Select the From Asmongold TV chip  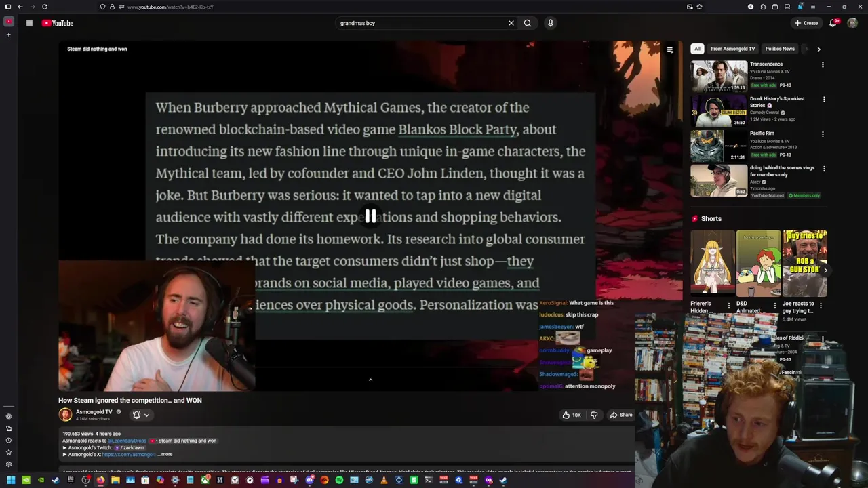pyautogui.click(x=732, y=49)
